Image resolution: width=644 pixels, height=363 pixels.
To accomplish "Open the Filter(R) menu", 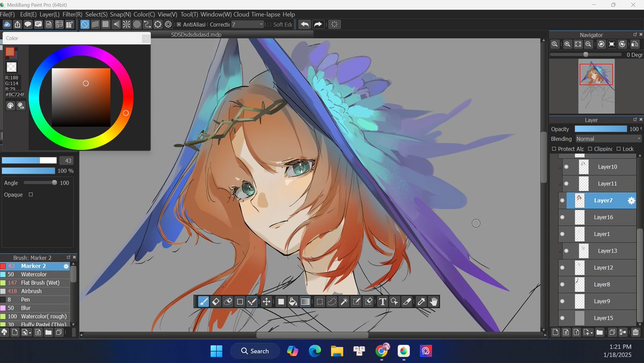I will coord(72,14).
